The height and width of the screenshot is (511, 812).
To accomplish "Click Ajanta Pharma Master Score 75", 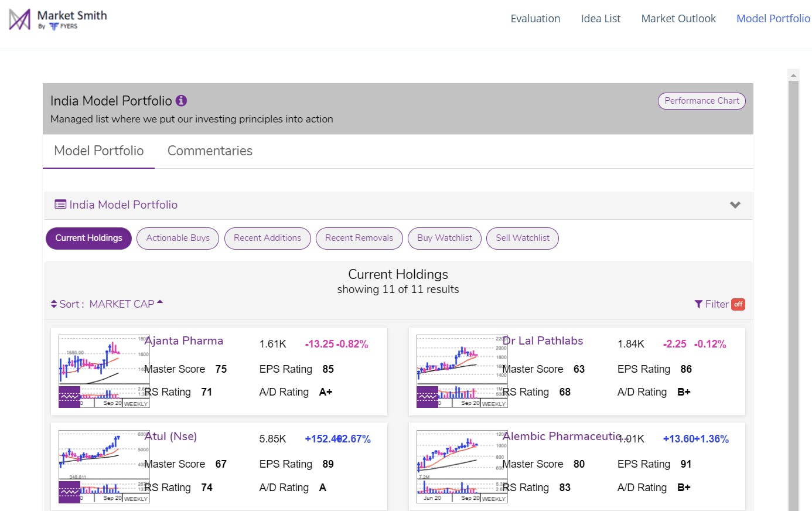I will [221, 369].
